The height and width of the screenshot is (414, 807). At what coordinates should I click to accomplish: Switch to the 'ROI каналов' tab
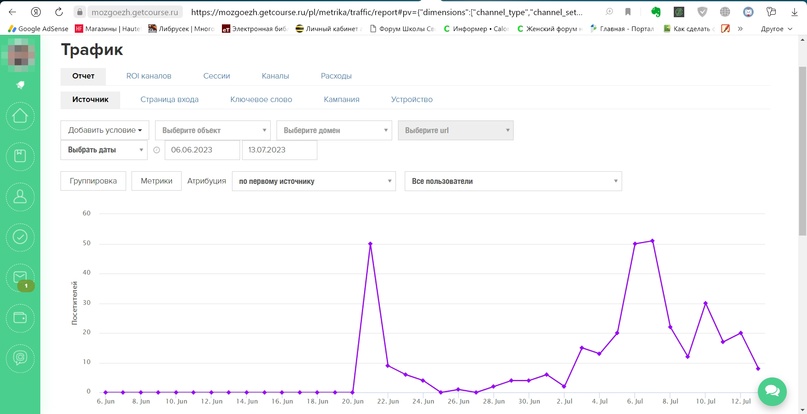tap(148, 76)
